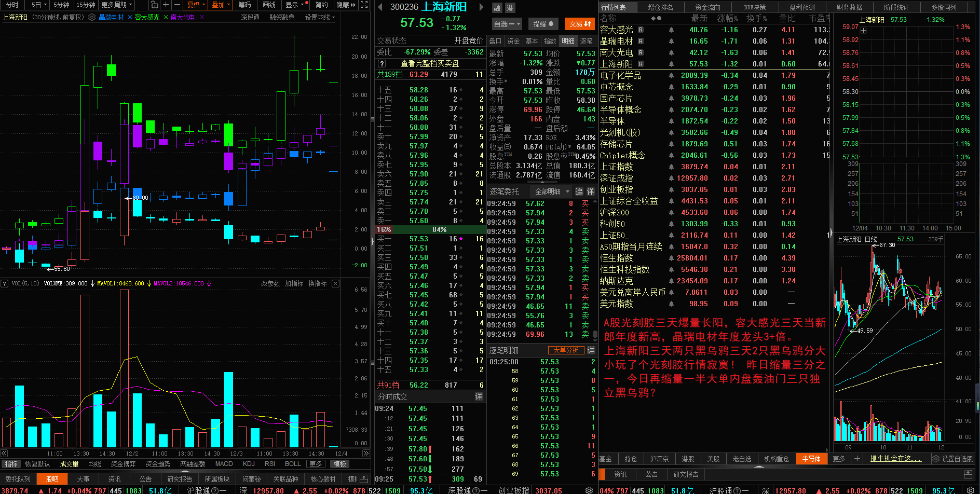This screenshot has height=494, width=980.
Task: Open 更多周期 dropdown
Action: (x=117, y=5)
